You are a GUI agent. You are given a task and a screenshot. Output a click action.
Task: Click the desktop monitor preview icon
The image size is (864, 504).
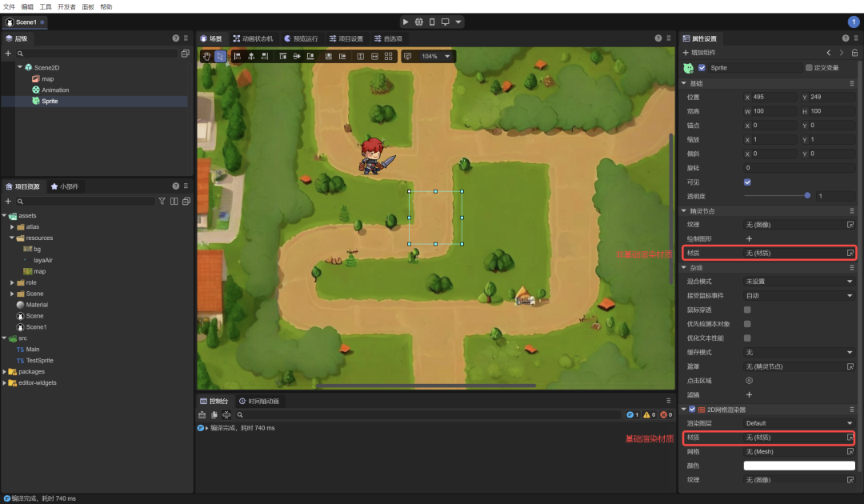(446, 22)
